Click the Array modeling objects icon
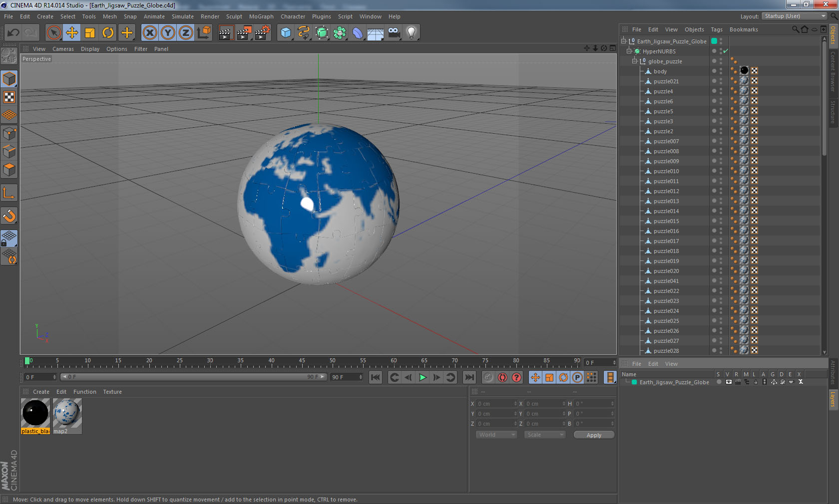Viewport: 839px width, 504px height. click(x=340, y=33)
